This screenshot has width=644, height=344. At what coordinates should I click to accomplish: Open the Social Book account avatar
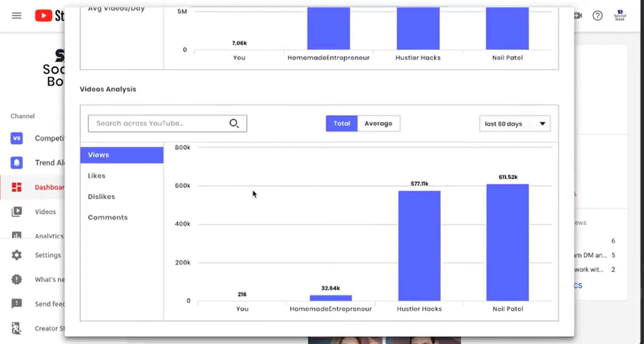pos(620,16)
